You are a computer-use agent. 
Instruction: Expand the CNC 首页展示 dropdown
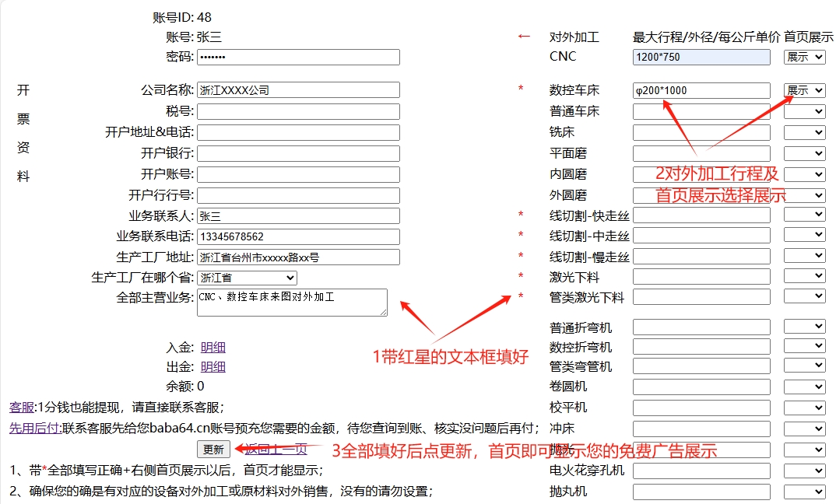coord(804,57)
